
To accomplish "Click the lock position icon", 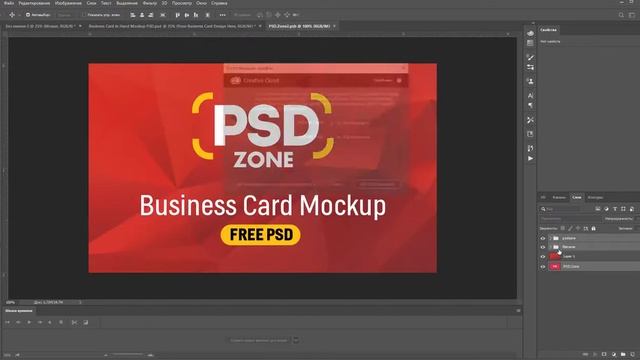I will click(578, 229).
